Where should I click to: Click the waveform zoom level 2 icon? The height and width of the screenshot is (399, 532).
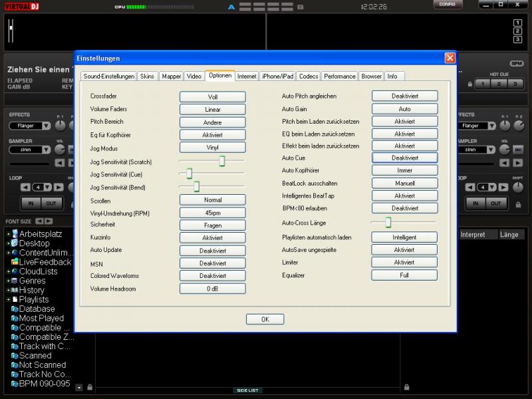pyautogui.click(x=517, y=31)
